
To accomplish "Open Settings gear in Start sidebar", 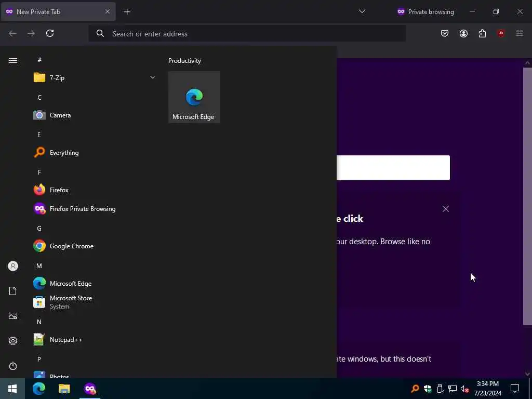I will (x=13, y=341).
